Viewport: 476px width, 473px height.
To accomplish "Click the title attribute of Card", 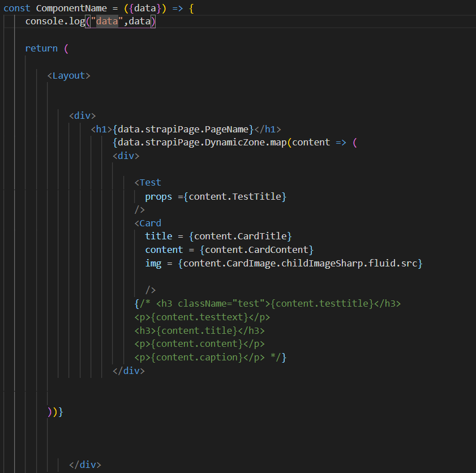I will point(158,236).
